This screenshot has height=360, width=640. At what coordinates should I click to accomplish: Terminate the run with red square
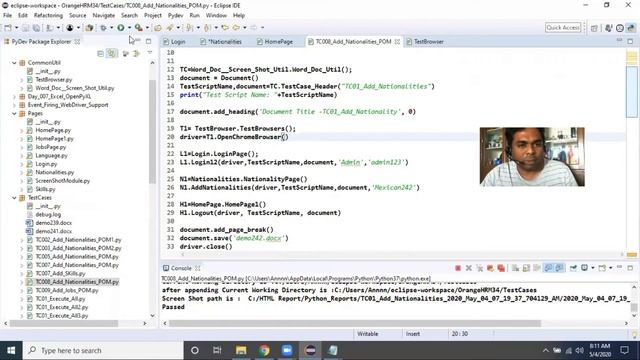coord(458,268)
